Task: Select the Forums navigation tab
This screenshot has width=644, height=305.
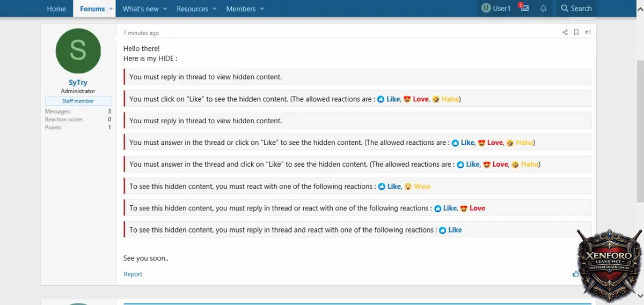Action: click(x=92, y=9)
